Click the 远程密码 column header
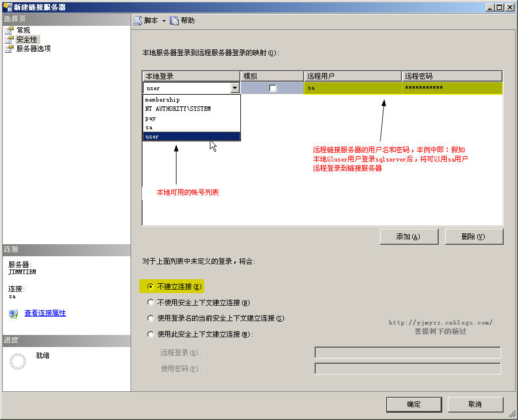This screenshot has height=420, width=518. pos(452,76)
